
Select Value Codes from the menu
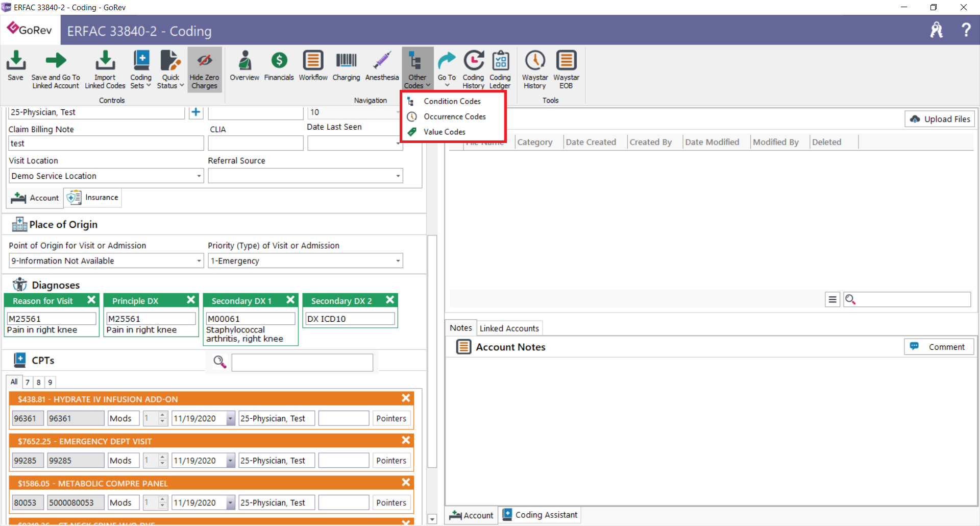(444, 132)
